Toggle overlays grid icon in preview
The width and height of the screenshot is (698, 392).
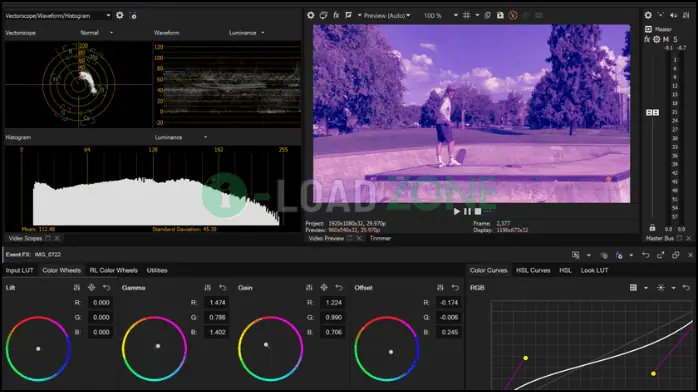pos(467,15)
